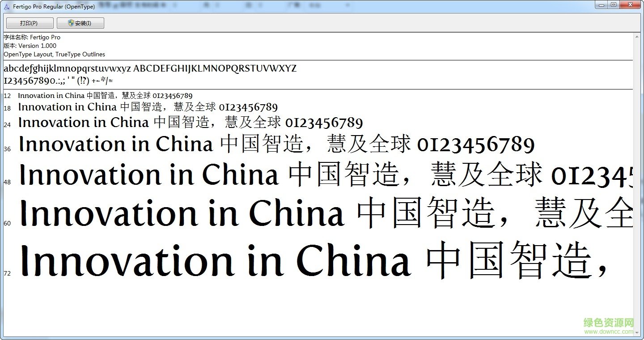The width and height of the screenshot is (644, 340).
Task: Click the size label 72
Action: [7, 273]
